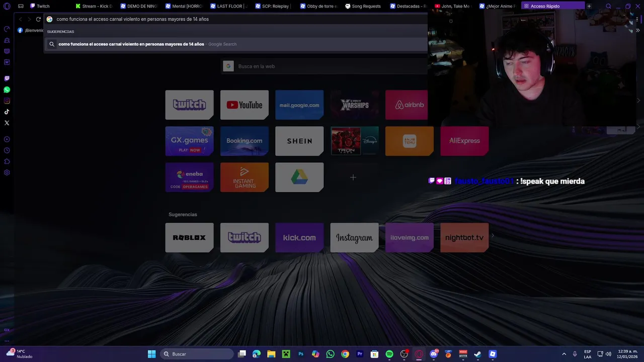Screen dimensions: 644x362
Task: Open the airbnb Speed Dial tile
Action: [407, 105]
